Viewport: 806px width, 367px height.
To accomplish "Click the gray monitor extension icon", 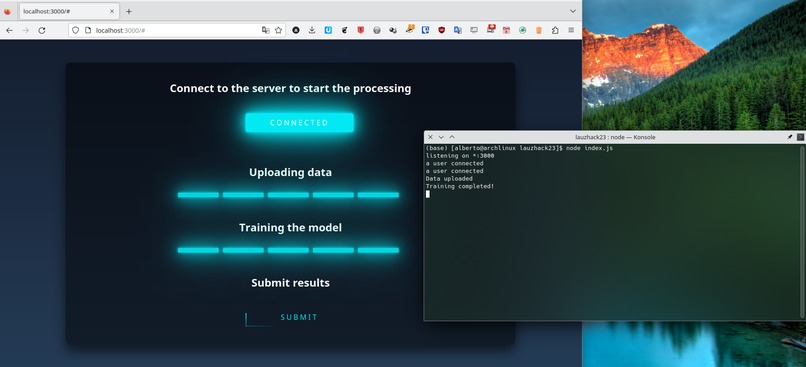I will point(474,30).
